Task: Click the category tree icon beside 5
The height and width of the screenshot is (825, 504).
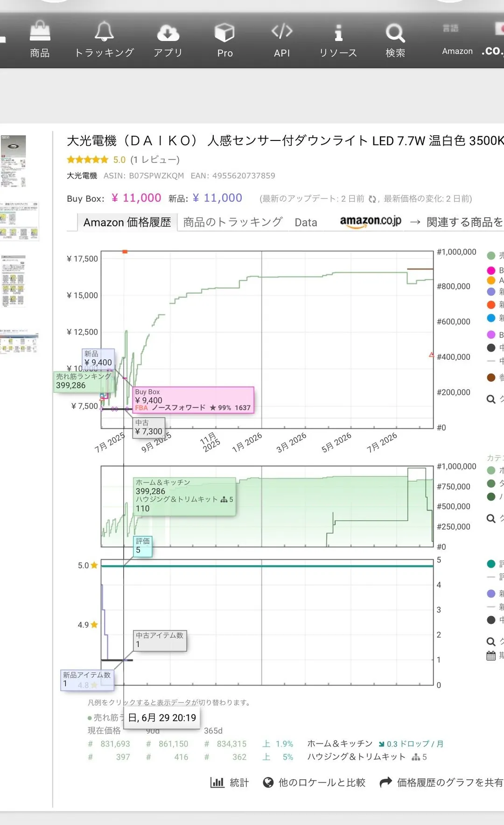Action: click(x=416, y=757)
